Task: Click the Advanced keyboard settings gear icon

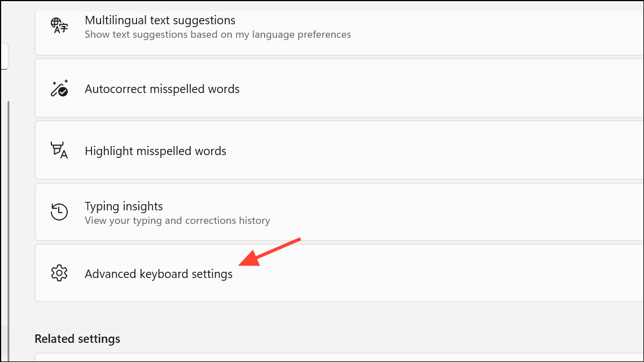Action: click(x=59, y=273)
